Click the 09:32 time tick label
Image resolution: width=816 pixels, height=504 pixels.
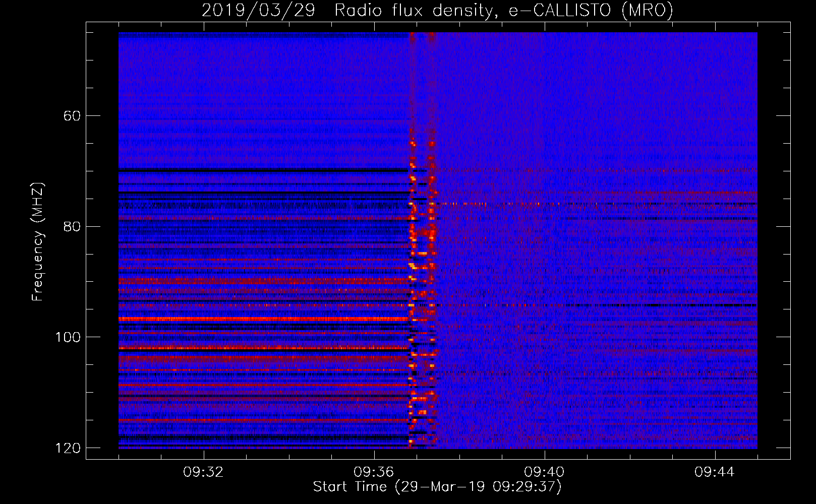(203, 472)
